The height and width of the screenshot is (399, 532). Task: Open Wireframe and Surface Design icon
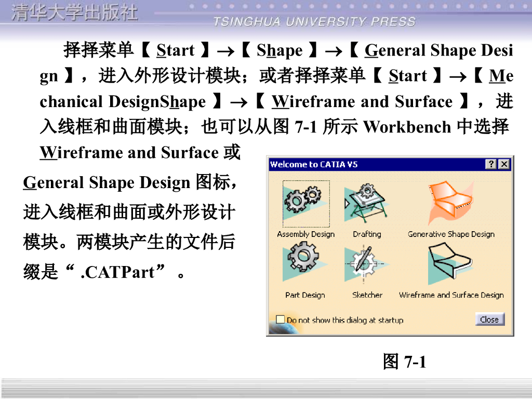450,263
